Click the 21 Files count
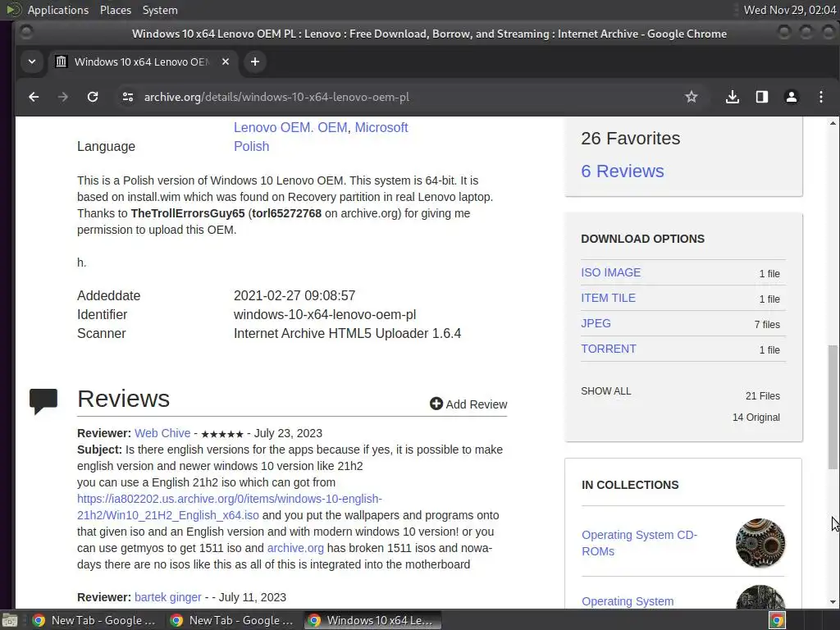The image size is (840, 630). (762, 396)
